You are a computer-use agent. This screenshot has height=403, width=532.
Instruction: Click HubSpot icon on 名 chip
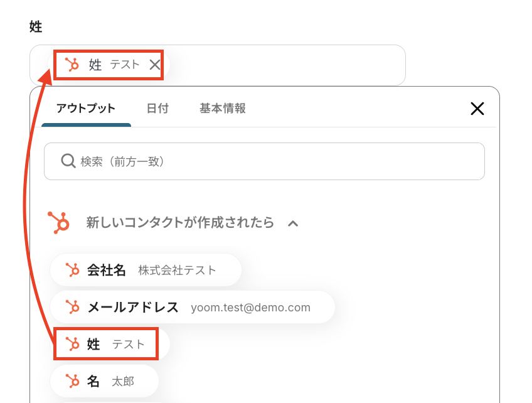point(73,381)
